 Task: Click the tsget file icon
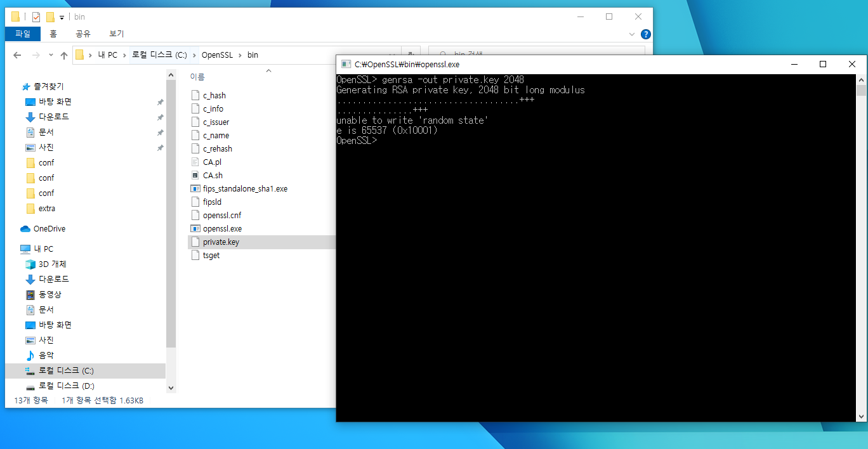pos(195,255)
